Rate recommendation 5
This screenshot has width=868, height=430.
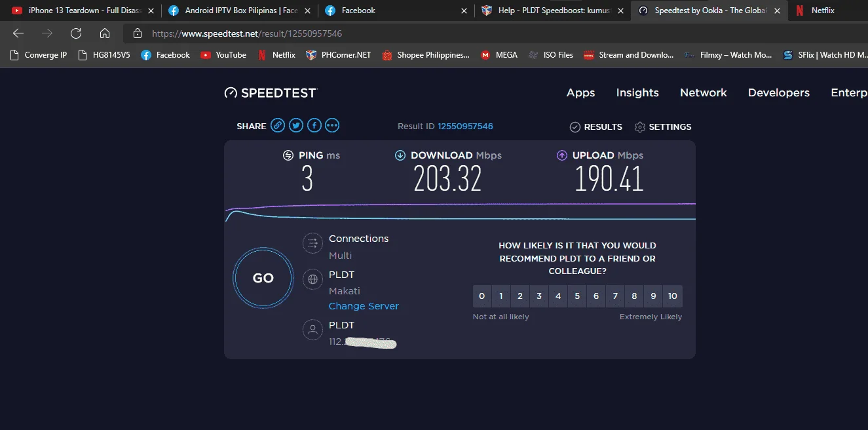(x=577, y=296)
